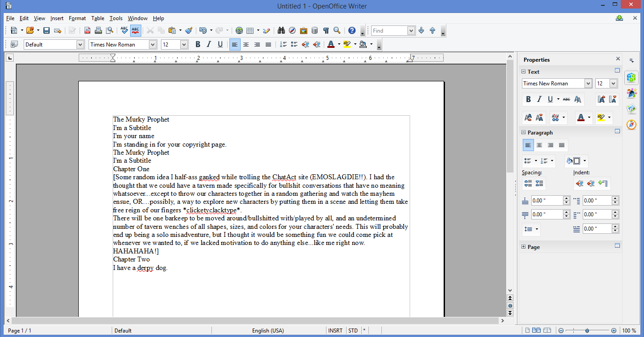
Task: Decrease indent in the formatting toolbar
Action: [305, 44]
